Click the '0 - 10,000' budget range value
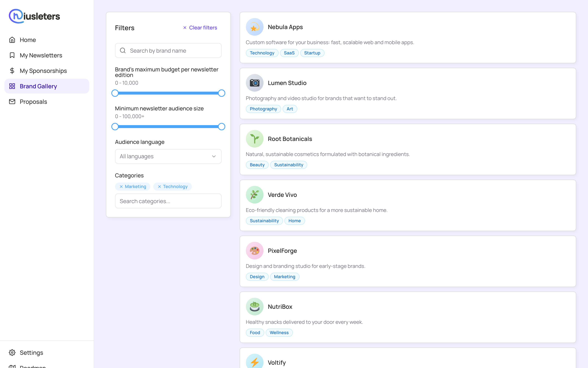Image resolution: width=588 pixels, height=368 pixels. tap(127, 83)
